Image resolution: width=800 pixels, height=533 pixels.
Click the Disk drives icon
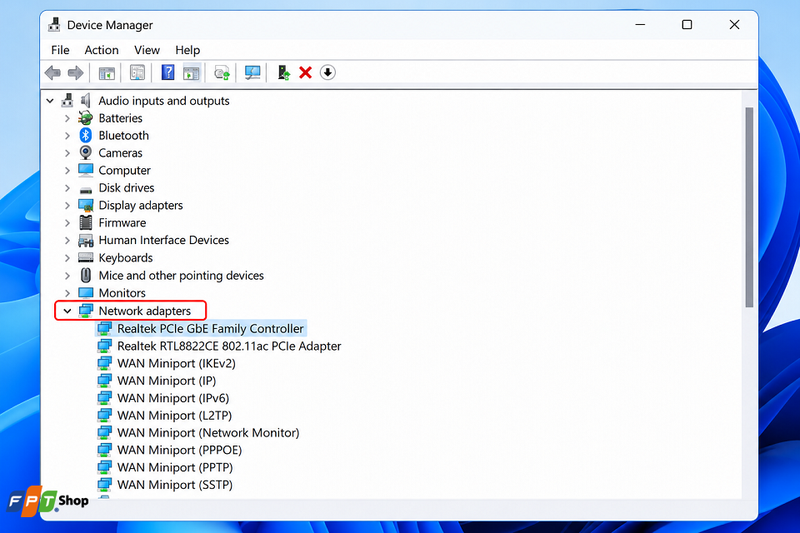[86, 189]
